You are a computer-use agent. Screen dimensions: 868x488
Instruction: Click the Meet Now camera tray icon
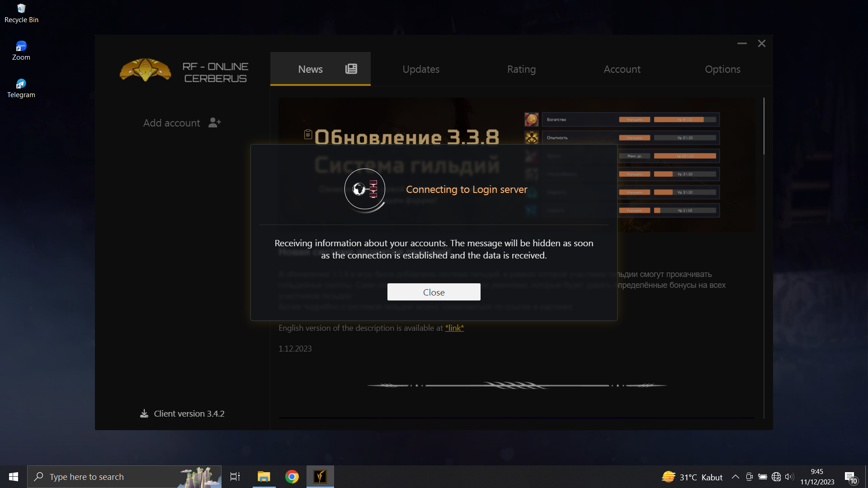[x=749, y=477]
